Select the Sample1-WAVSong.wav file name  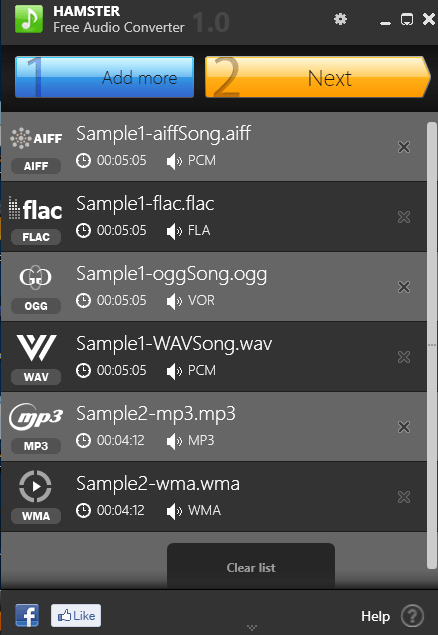(174, 344)
